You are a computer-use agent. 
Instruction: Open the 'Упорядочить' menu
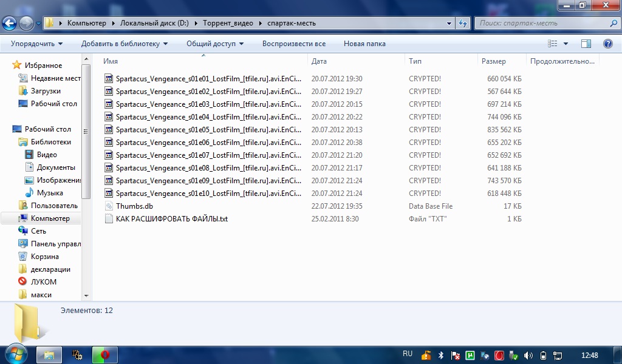click(36, 44)
